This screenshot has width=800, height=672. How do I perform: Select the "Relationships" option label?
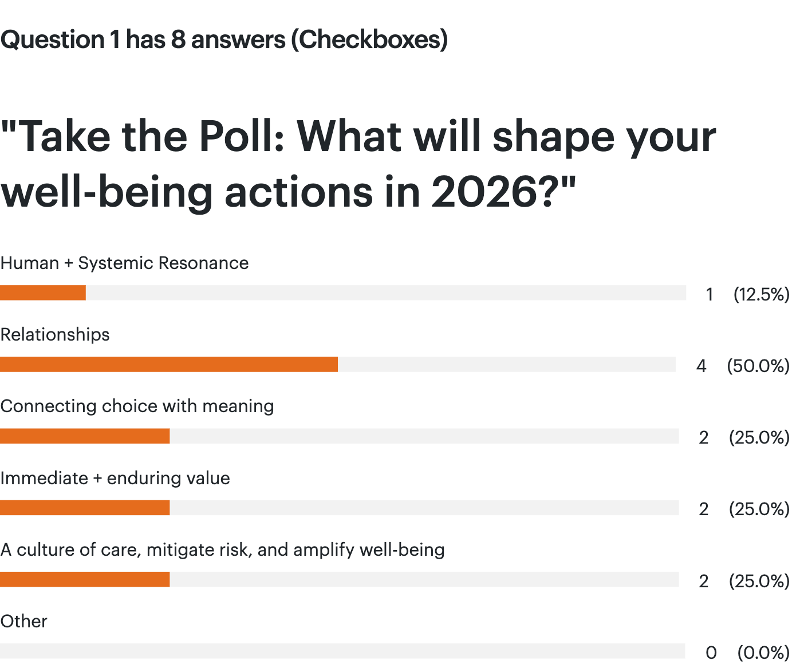(x=55, y=335)
